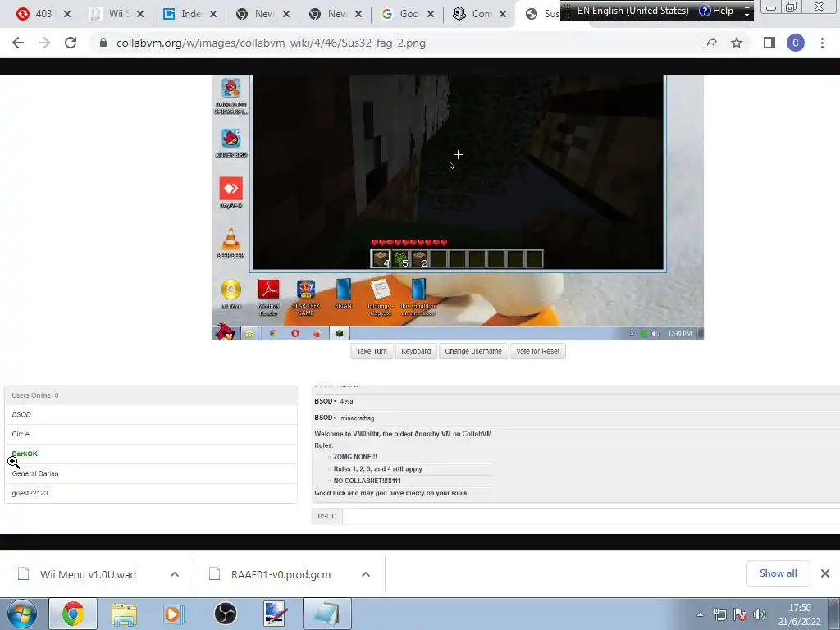Image resolution: width=840 pixels, height=630 pixels.
Task: Click the gold disc desktop icon in image
Action: [231, 294]
